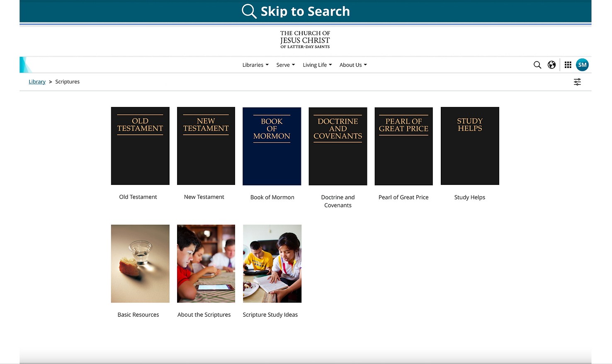Expand the Serve dropdown menu

[x=286, y=65]
